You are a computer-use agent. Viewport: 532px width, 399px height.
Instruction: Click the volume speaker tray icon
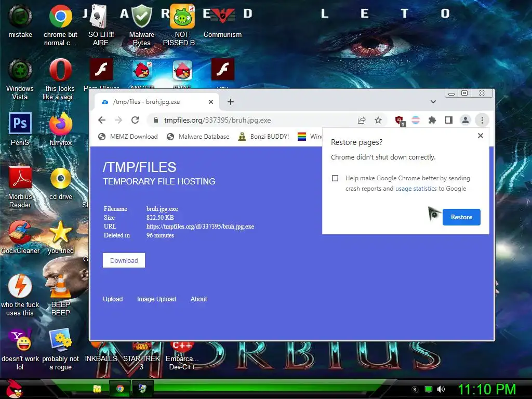(x=441, y=389)
